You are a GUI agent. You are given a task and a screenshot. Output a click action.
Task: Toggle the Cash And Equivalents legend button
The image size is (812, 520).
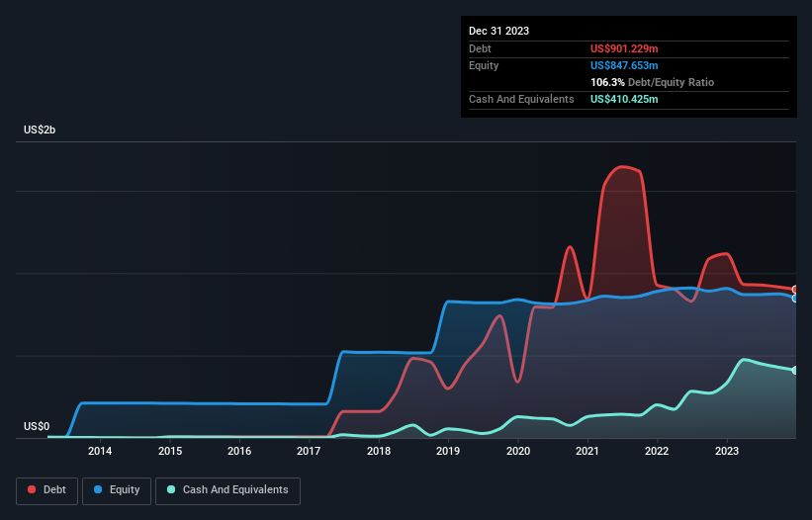click(227, 490)
